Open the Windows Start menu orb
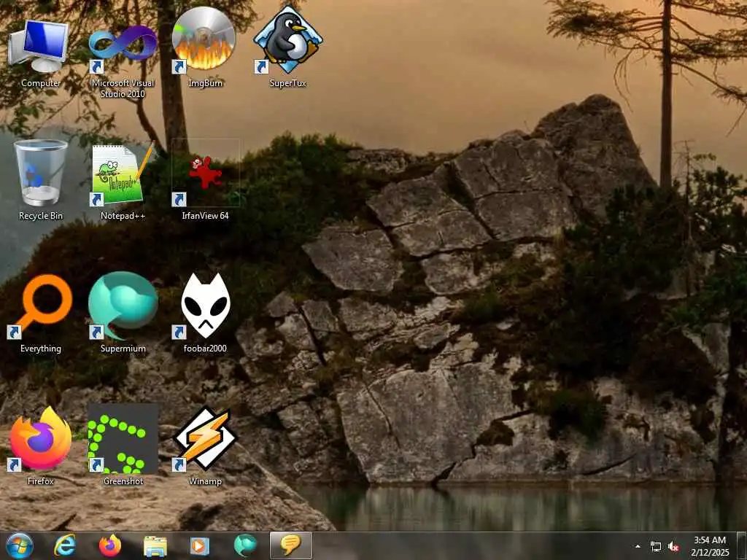The image size is (747, 560). coord(20,545)
